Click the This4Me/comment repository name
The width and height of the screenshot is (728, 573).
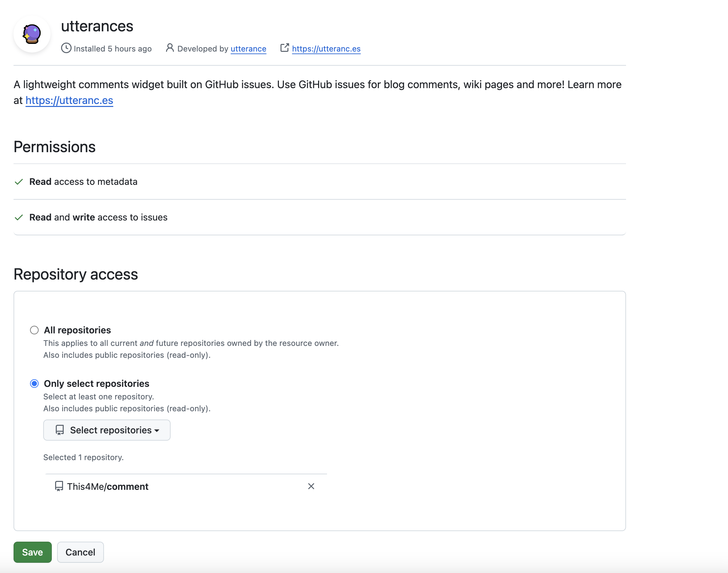108,487
